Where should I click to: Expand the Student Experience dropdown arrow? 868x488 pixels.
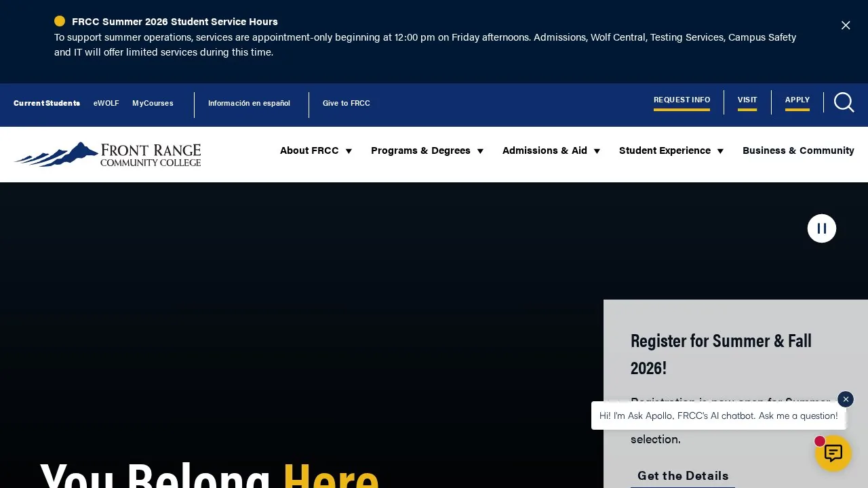tap(720, 151)
